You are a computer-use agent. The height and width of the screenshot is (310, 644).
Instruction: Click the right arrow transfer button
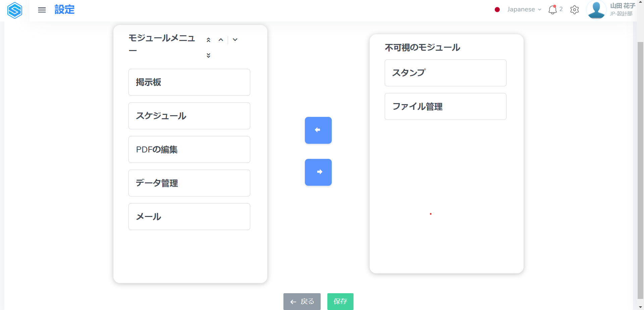point(318,172)
